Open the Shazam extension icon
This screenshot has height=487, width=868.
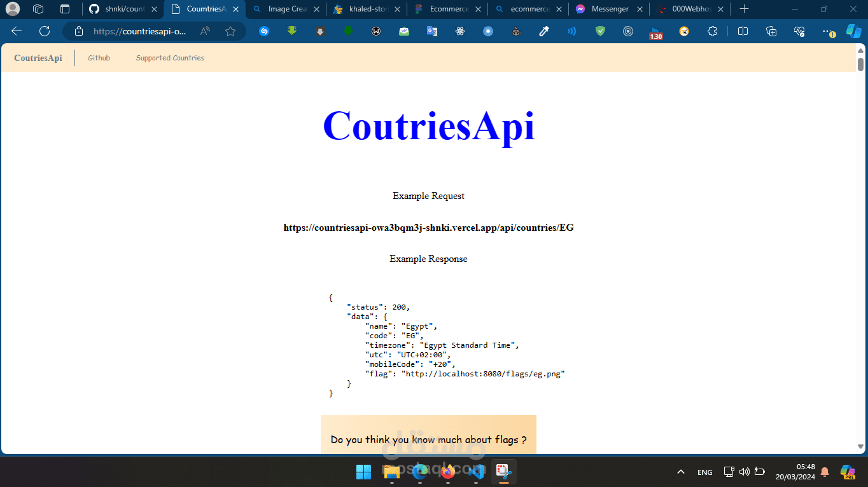[x=263, y=31]
